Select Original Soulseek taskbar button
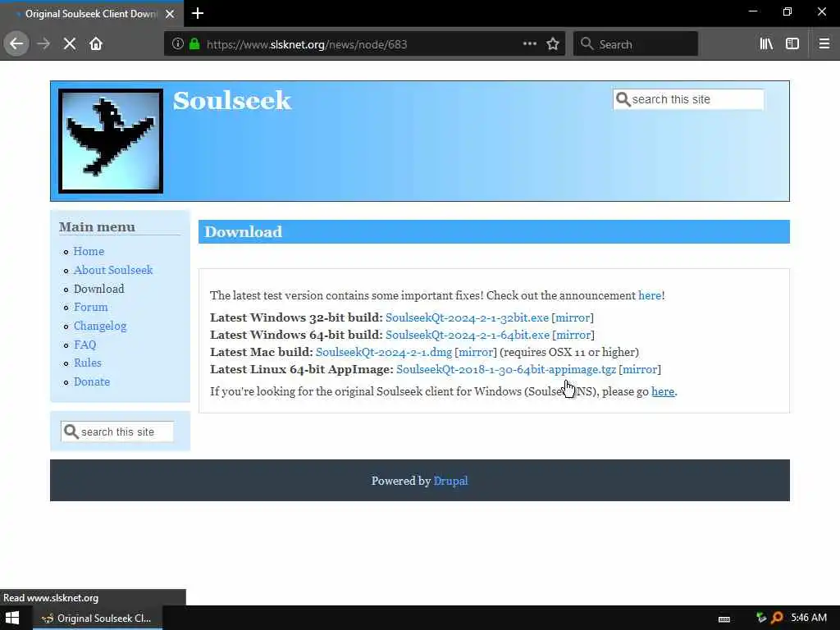Viewport: 840px width, 630px height. [x=98, y=618]
